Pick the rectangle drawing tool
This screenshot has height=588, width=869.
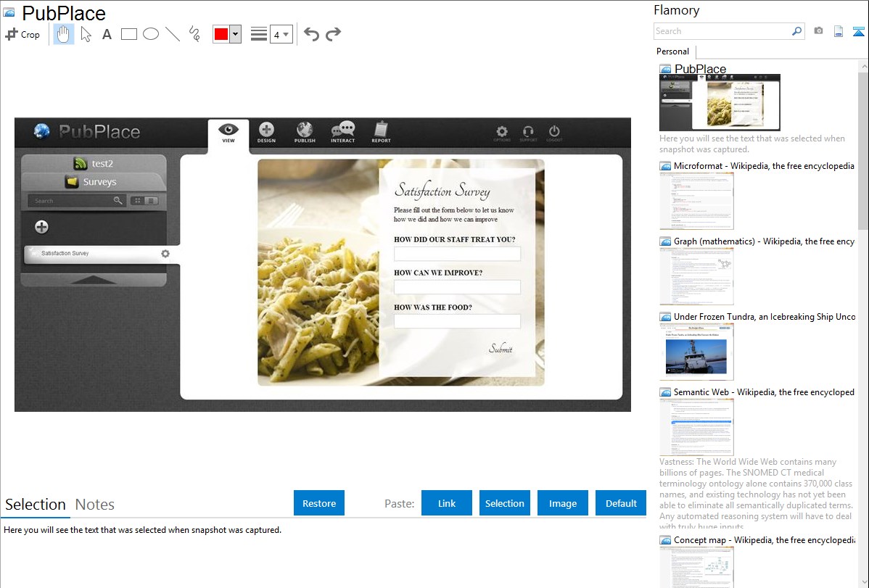click(x=128, y=34)
